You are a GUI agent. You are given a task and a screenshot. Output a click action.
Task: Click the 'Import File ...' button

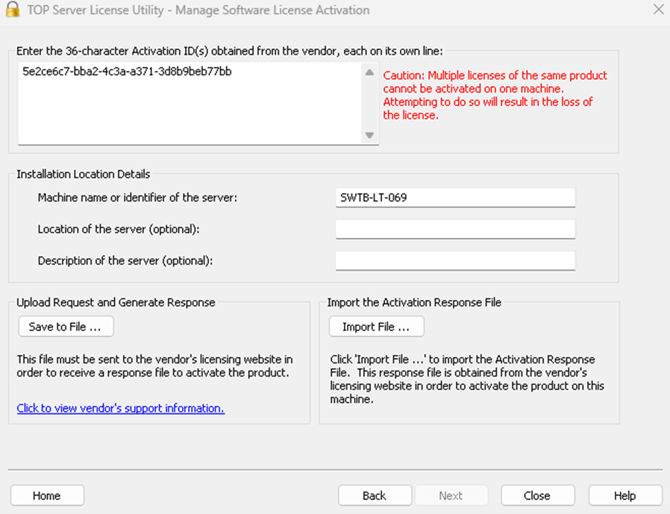[x=376, y=327]
